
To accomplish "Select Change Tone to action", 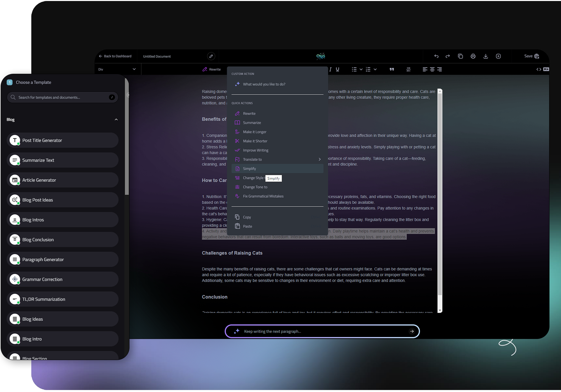I will point(277,187).
